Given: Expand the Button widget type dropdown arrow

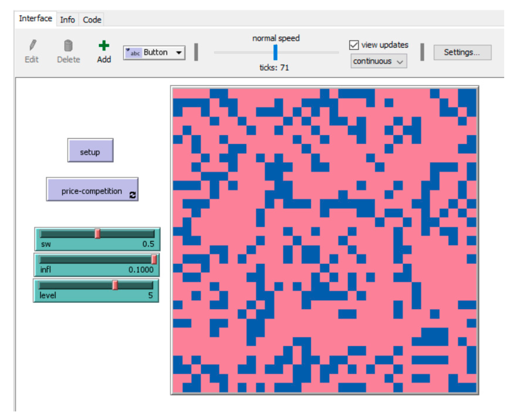Looking at the screenshot, I should pyautogui.click(x=179, y=53).
